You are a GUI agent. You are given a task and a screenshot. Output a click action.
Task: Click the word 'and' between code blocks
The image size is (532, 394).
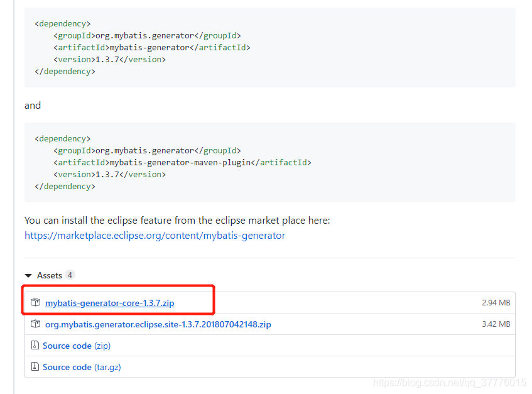(x=33, y=106)
